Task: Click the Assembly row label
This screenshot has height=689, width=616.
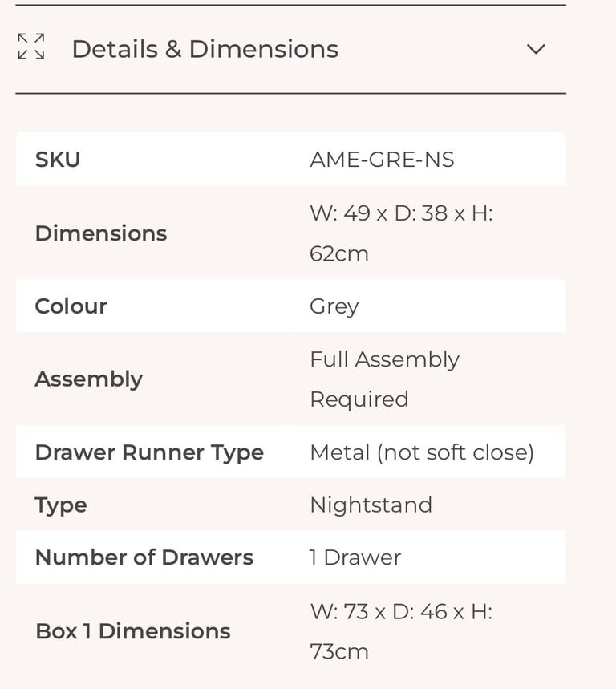Action: (89, 379)
